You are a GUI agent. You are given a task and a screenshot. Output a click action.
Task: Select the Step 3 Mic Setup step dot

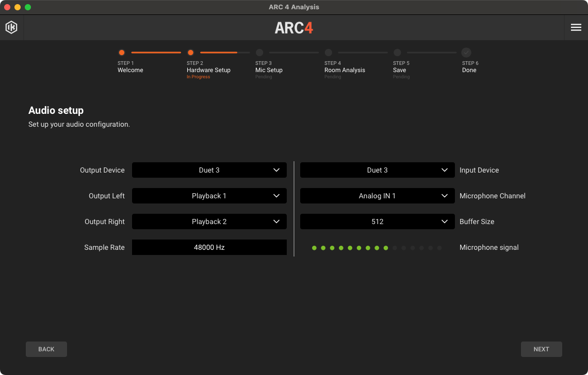click(x=259, y=53)
